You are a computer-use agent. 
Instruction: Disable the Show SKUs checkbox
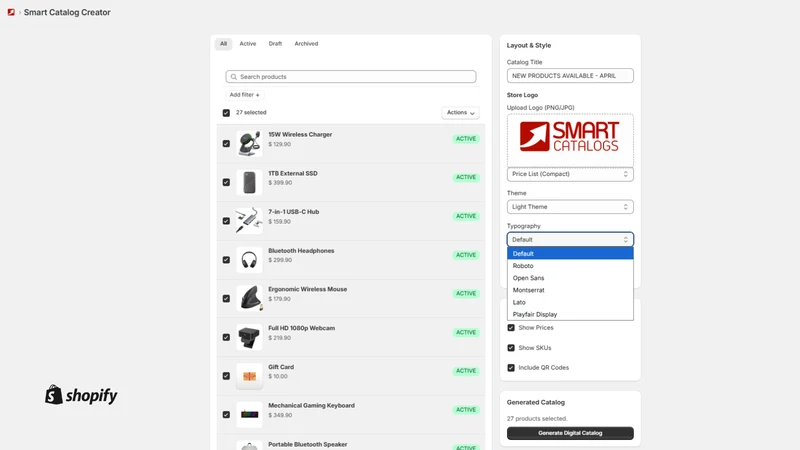(x=511, y=348)
